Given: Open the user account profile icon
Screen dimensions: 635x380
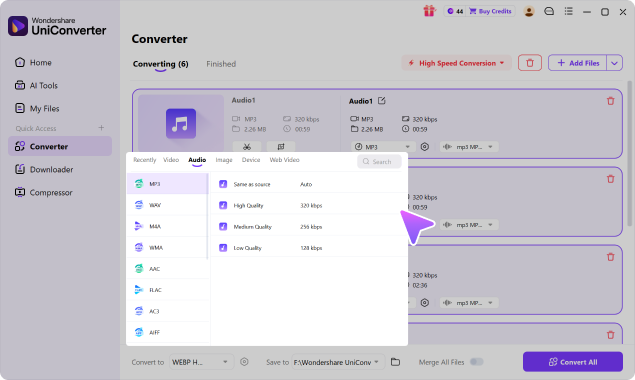Looking at the screenshot, I should coord(529,11).
